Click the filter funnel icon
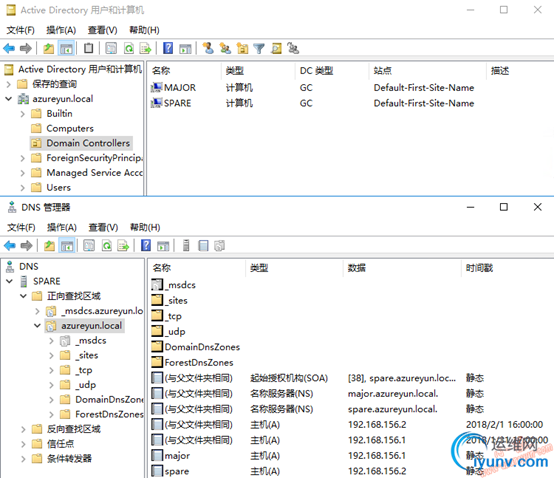Screen dimensions: 554x478 259,48
